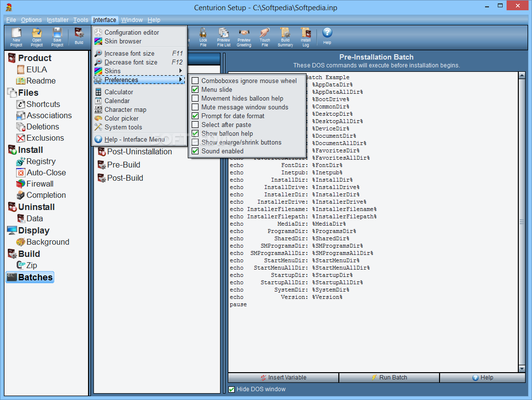Click the New Project toolbar icon
This screenshot has height=400, width=532.
click(x=16, y=37)
